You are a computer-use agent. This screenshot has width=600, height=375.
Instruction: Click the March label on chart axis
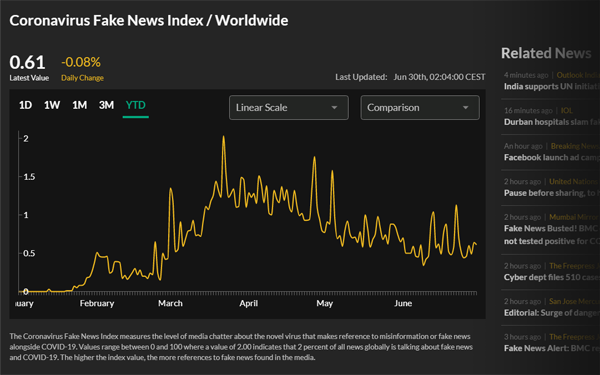point(170,303)
